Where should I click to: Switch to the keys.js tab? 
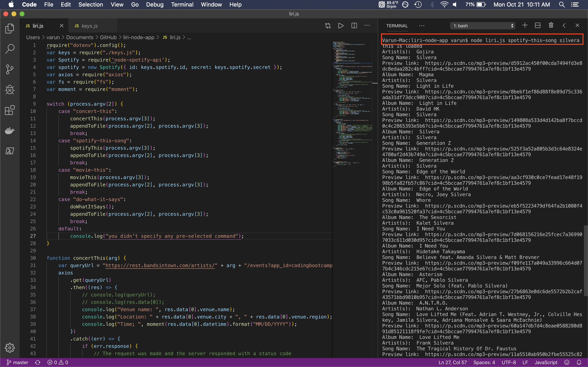pyautogui.click(x=89, y=26)
